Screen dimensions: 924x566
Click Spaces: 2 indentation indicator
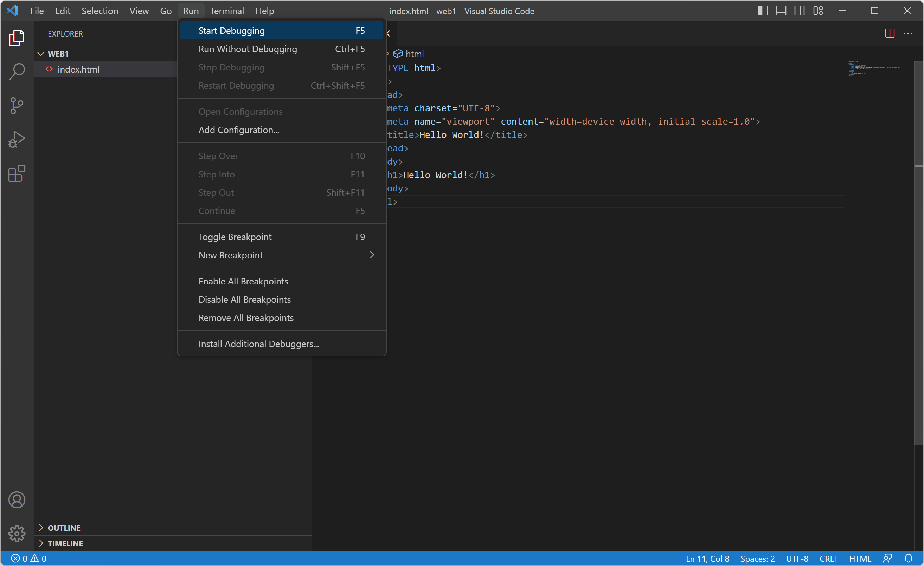point(757,559)
